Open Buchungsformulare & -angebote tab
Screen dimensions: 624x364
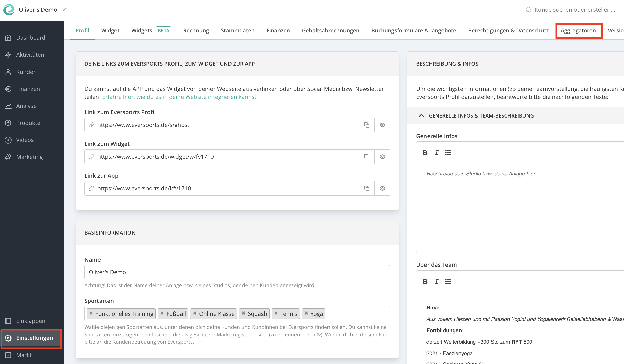click(x=414, y=30)
